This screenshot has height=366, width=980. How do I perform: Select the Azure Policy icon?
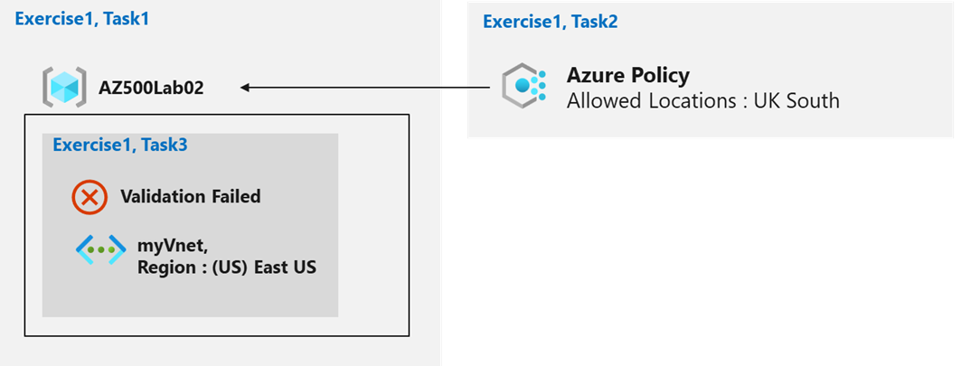pos(524,87)
